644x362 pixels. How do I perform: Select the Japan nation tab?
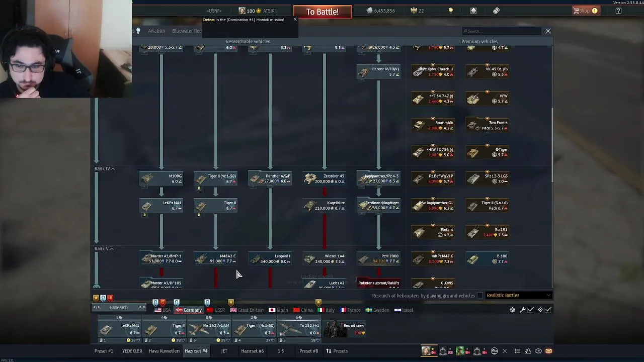pos(279,310)
